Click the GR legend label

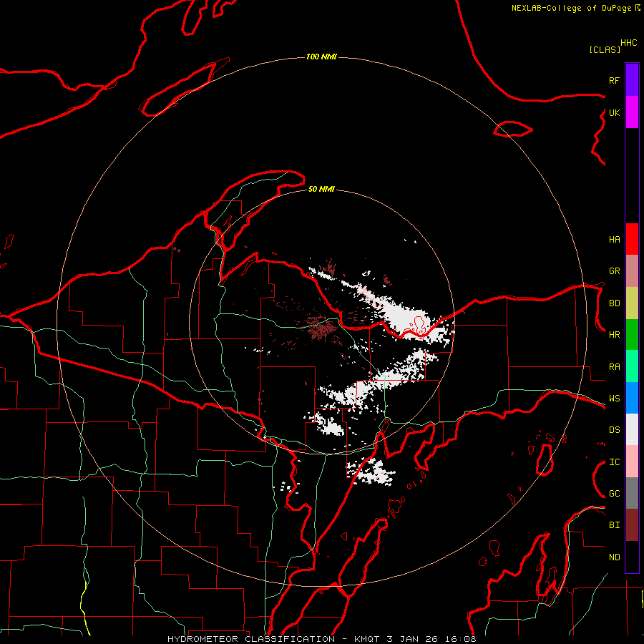pos(614,271)
